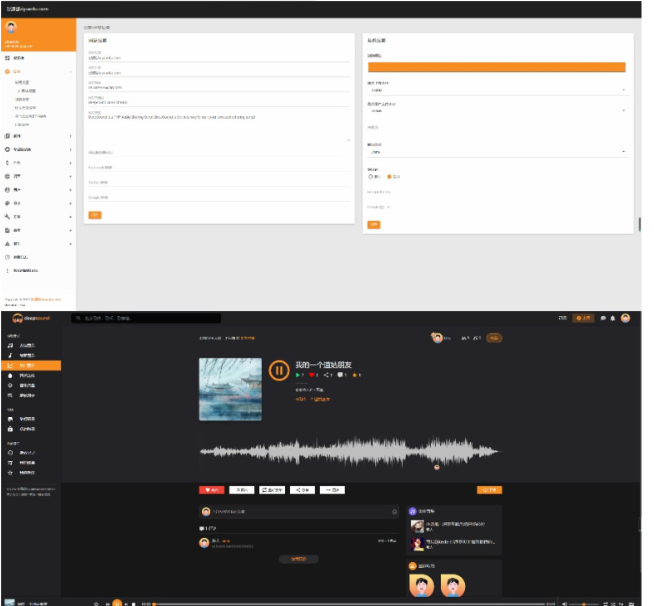Image resolution: width=654 pixels, height=606 pixels.
Task: Click the orange color bar in settings panel
Action: pos(496,67)
